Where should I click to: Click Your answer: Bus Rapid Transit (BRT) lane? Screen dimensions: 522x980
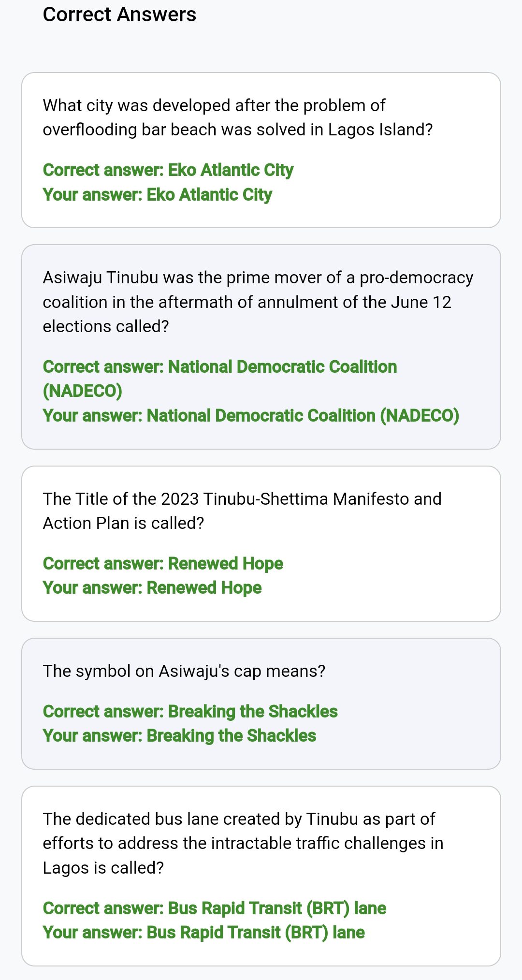pyautogui.click(x=204, y=933)
